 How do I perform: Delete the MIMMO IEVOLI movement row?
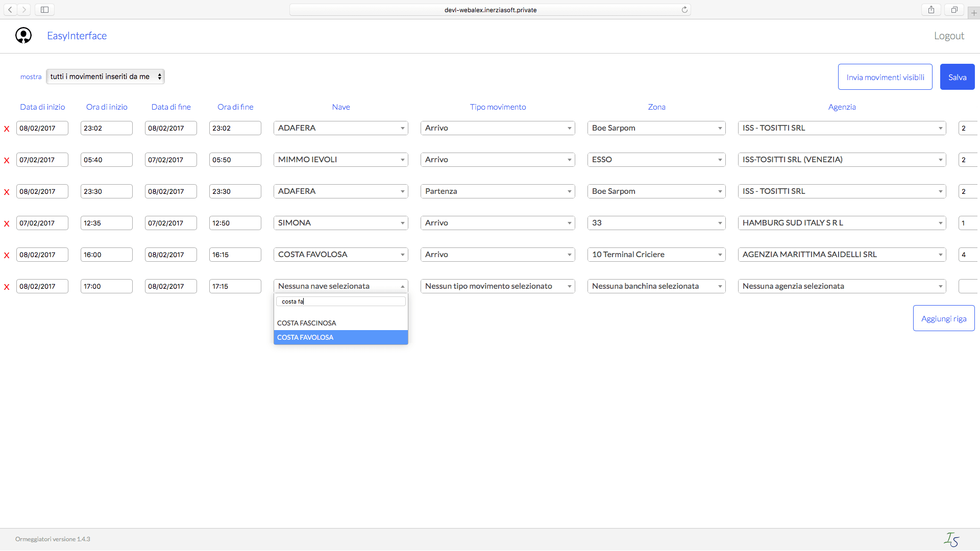(7, 160)
